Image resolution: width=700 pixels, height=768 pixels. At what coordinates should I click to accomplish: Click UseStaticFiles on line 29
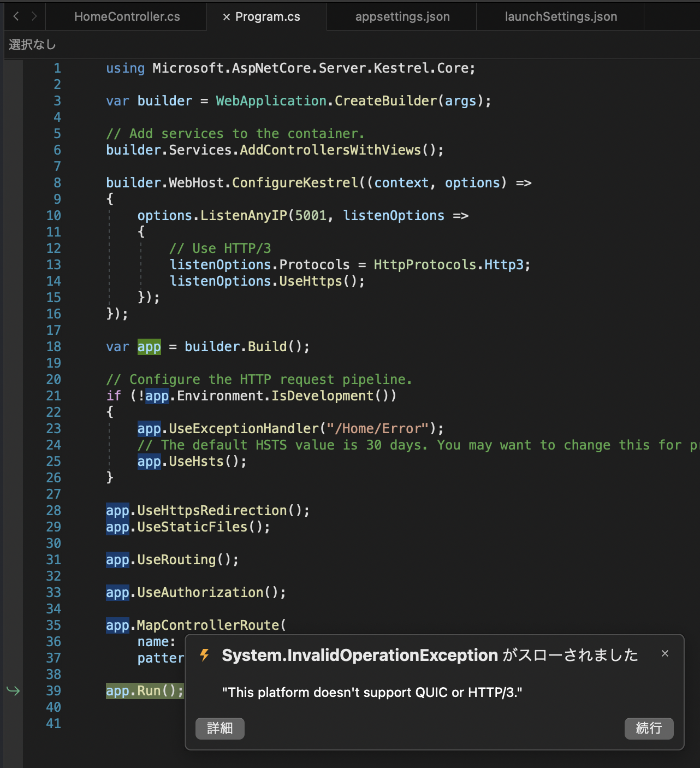click(192, 527)
